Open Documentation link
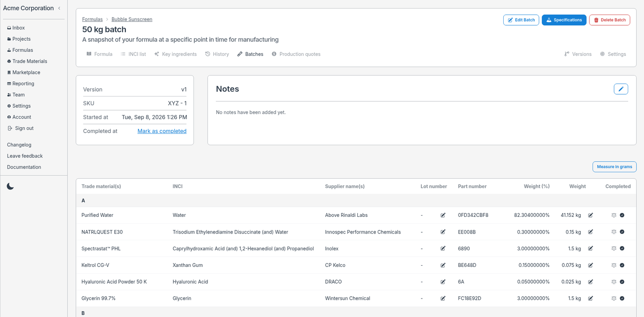 (24, 167)
